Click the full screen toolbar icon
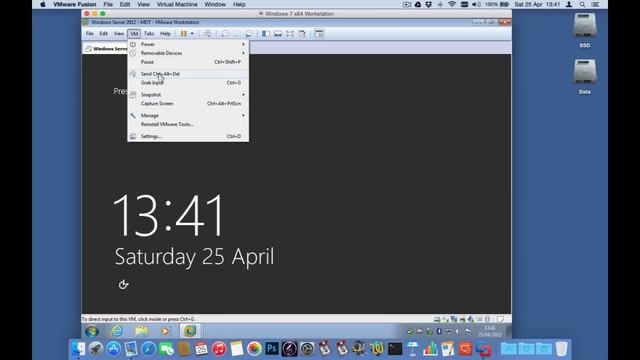This screenshot has height=360, width=640. click(x=290, y=33)
